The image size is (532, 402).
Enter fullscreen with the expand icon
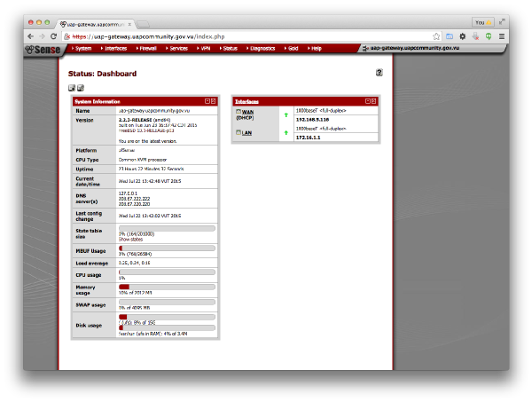(502, 22)
